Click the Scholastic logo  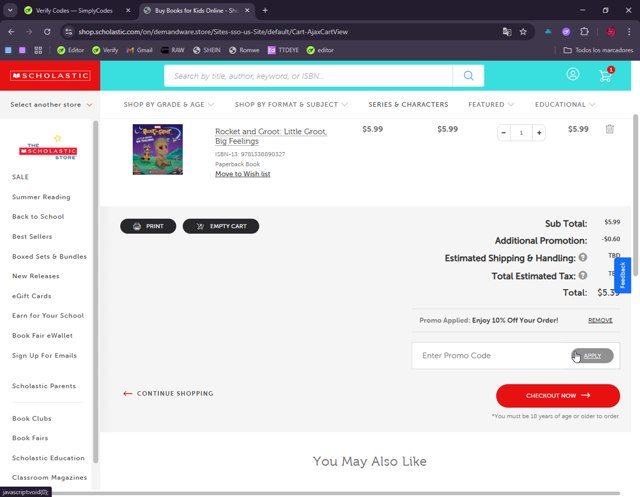(50, 75)
